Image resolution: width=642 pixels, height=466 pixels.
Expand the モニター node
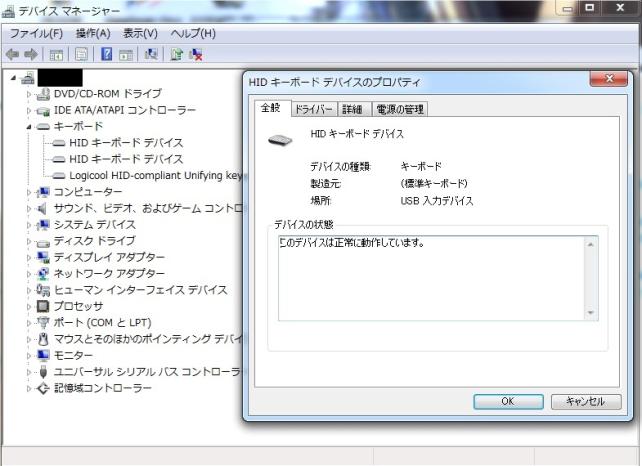pyautogui.click(x=29, y=355)
